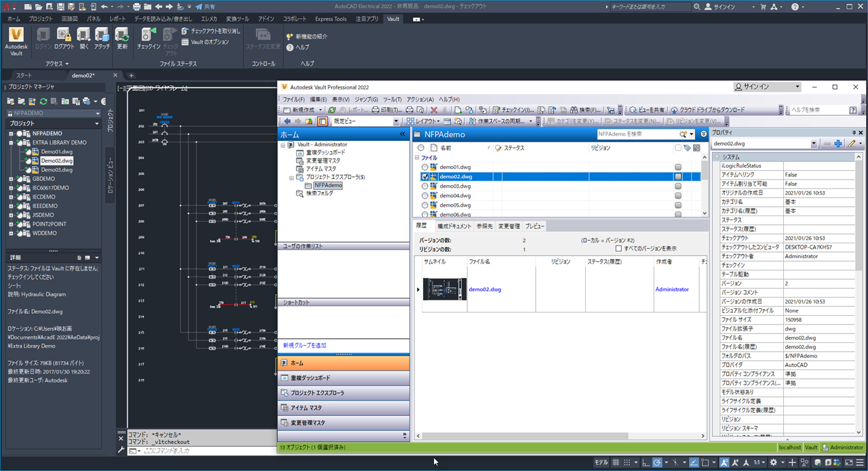
Task: Open workspace gear in AutoCAD status bar
Action: pyautogui.click(x=774, y=463)
